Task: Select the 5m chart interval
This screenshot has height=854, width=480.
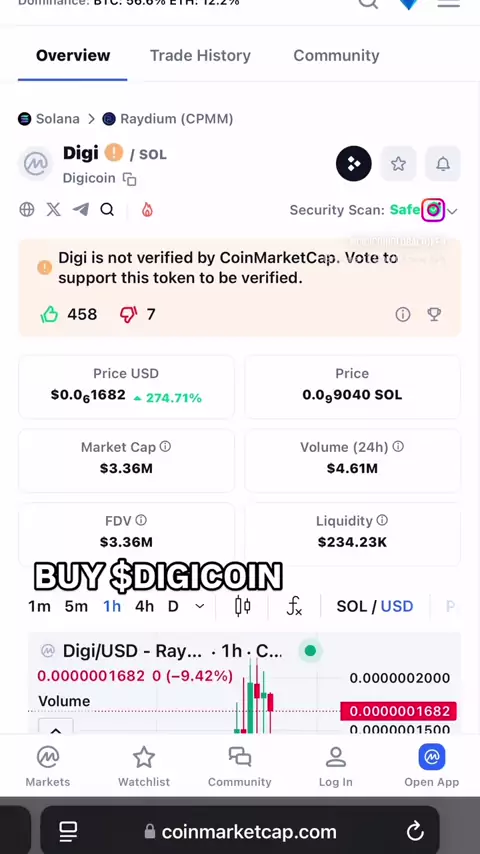Action: 76,606
